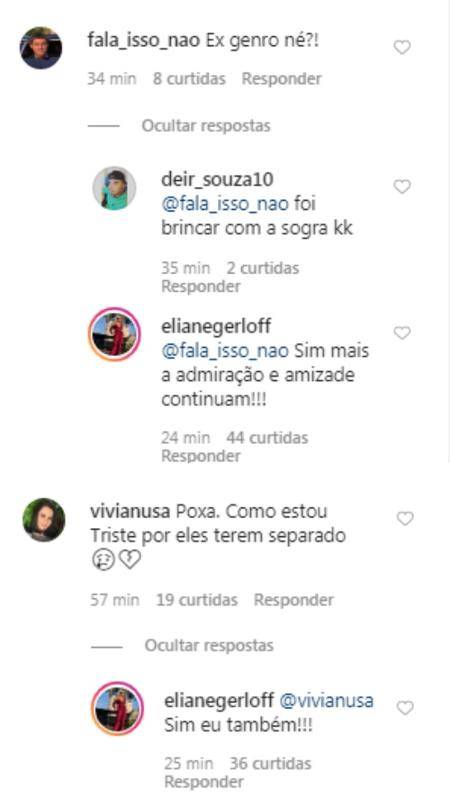Reply to fala_isso_nao's comment via Responder
The width and height of the screenshot is (450, 800).
tap(282, 79)
